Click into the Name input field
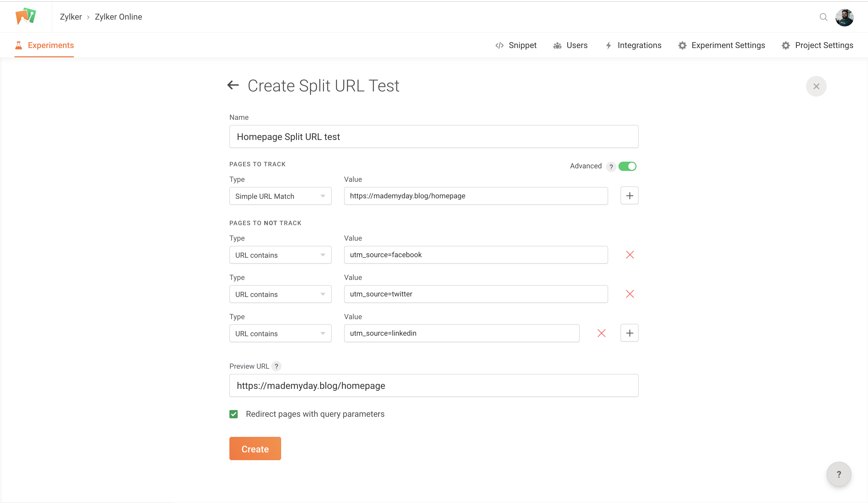This screenshot has width=868, height=503. click(x=434, y=137)
